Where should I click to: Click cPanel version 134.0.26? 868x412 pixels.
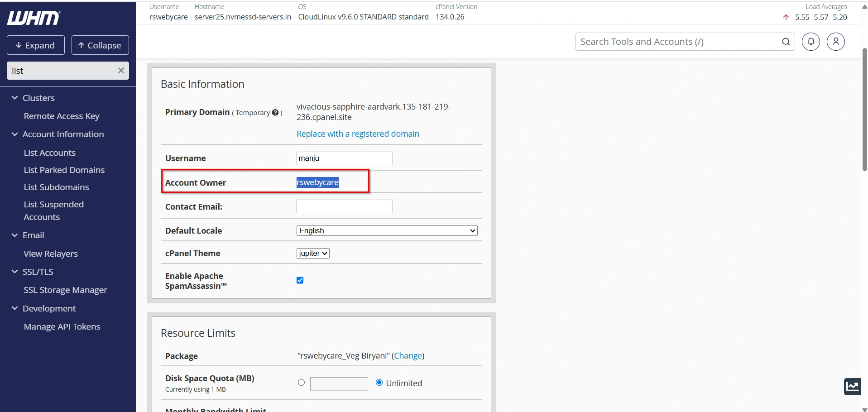(450, 17)
